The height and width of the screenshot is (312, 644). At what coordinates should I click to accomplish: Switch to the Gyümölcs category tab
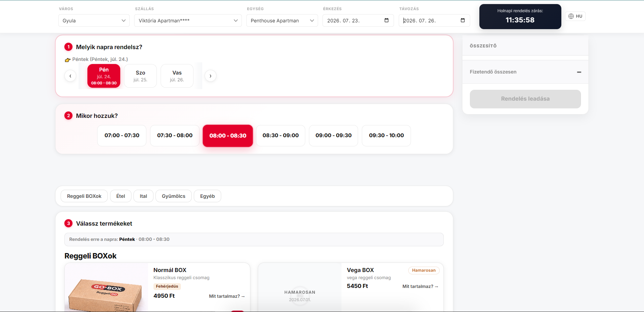pyautogui.click(x=173, y=196)
